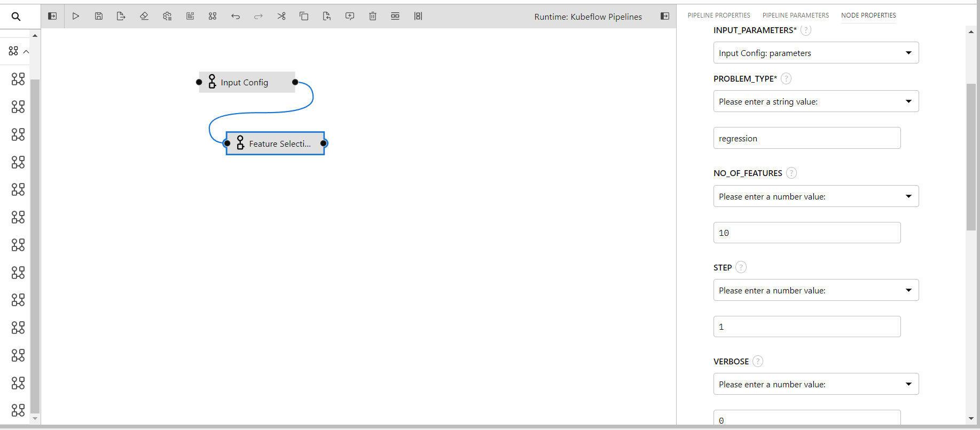
Task: Arrange nodes horizontally
Action: click(x=395, y=16)
